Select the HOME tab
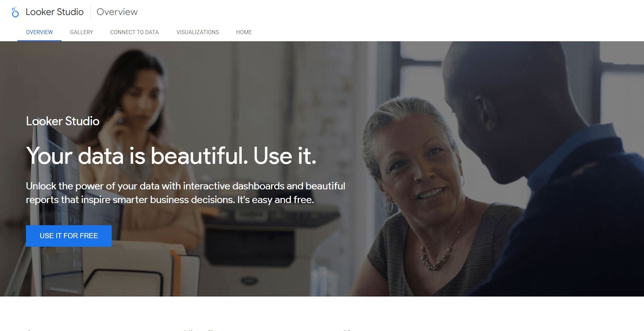Viewport: 644px width, 331px height. (244, 32)
